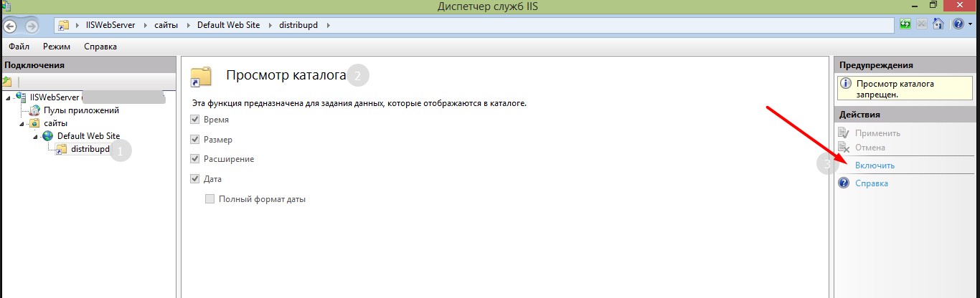Click Справка link in the Действия panel
The image size is (980, 298).
(871, 183)
